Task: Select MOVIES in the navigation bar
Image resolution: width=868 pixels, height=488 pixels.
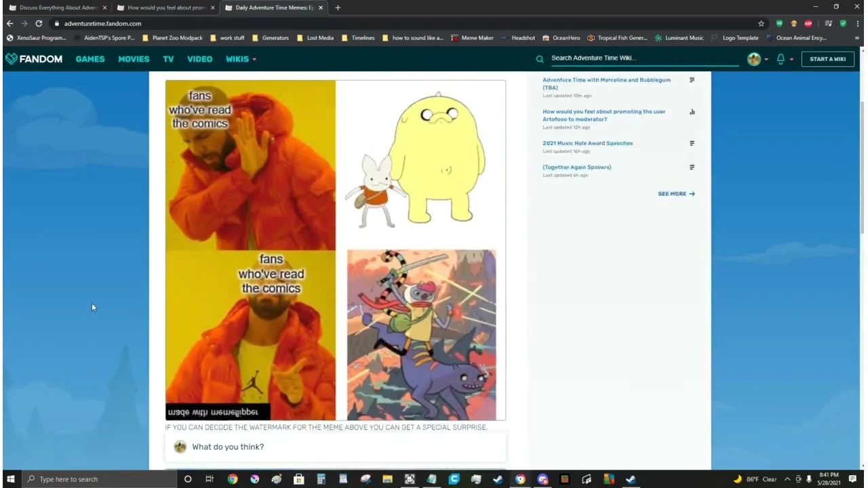Action: [134, 59]
